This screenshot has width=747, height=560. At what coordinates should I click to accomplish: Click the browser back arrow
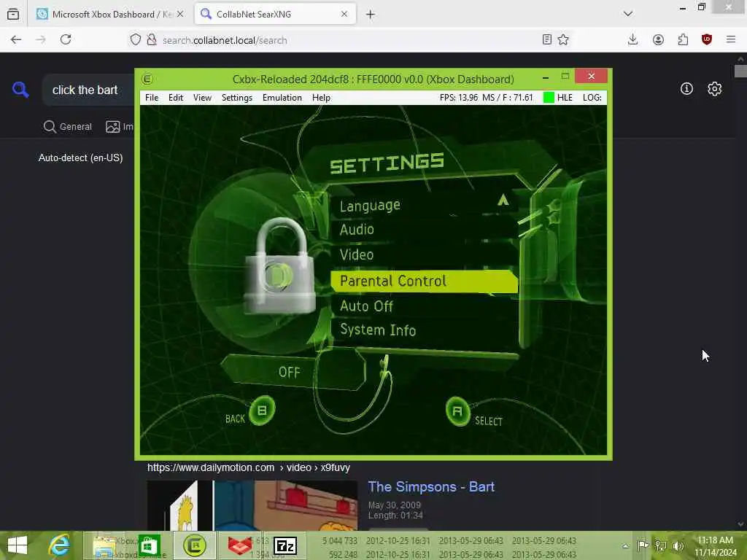[x=16, y=39]
